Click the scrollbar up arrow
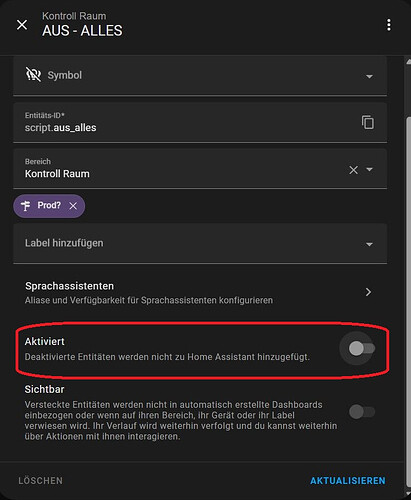411x500 pixels. point(408,61)
